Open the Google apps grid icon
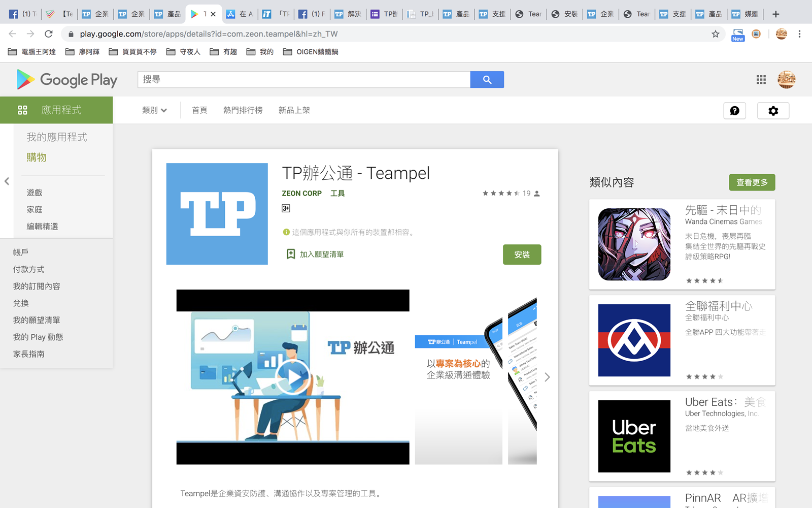This screenshot has height=508, width=812. 761,80
